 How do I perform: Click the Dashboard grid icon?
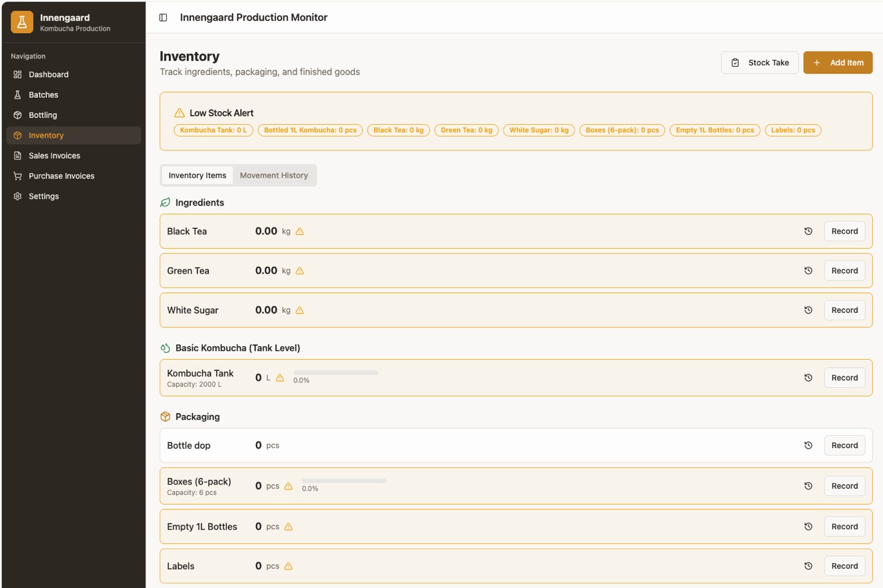tap(17, 74)
